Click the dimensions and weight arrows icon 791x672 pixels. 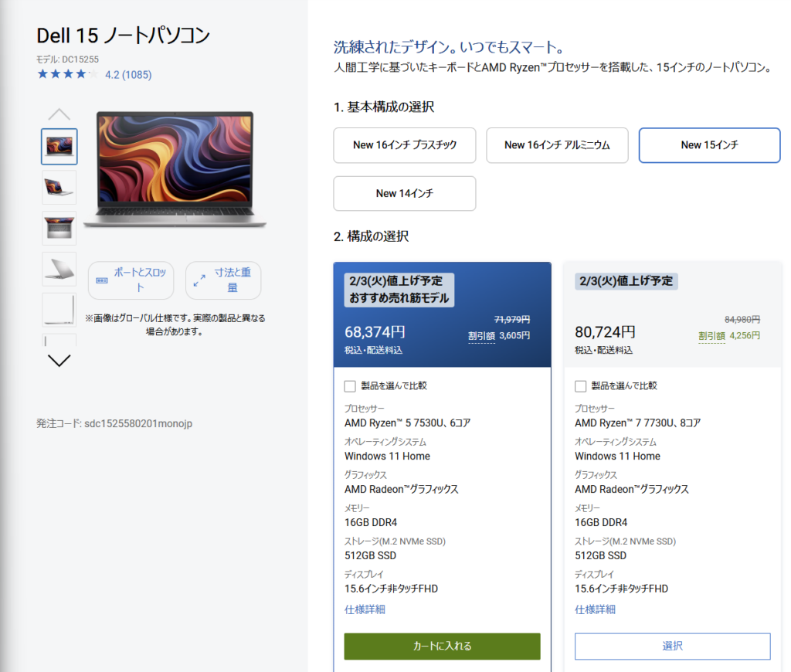[199, 280]
